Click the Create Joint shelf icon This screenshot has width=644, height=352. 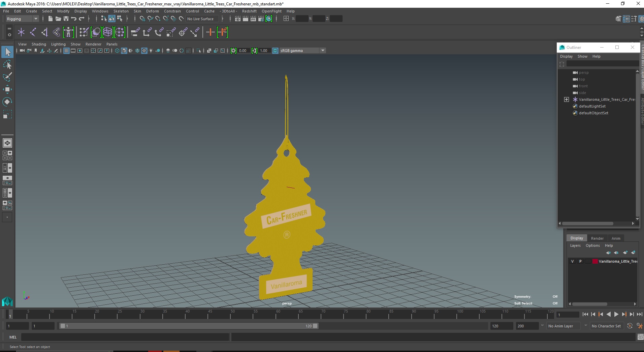click(33, 32)
